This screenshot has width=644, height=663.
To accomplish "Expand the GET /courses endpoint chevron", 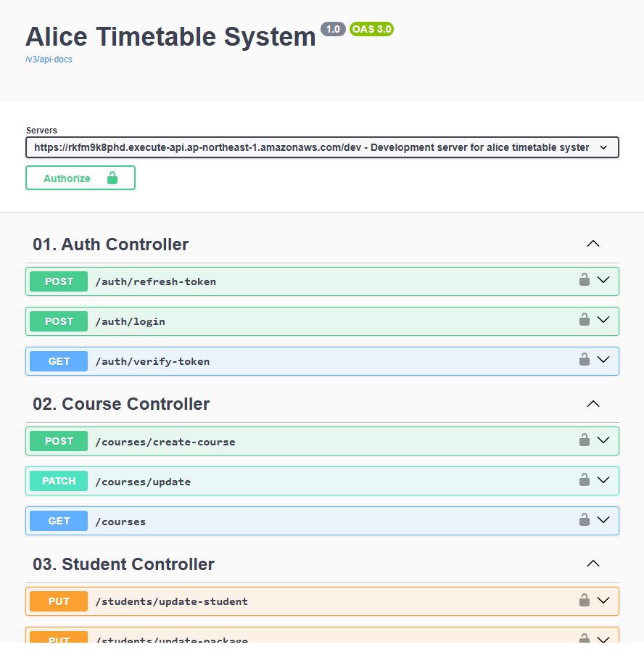I will [603, 519].
